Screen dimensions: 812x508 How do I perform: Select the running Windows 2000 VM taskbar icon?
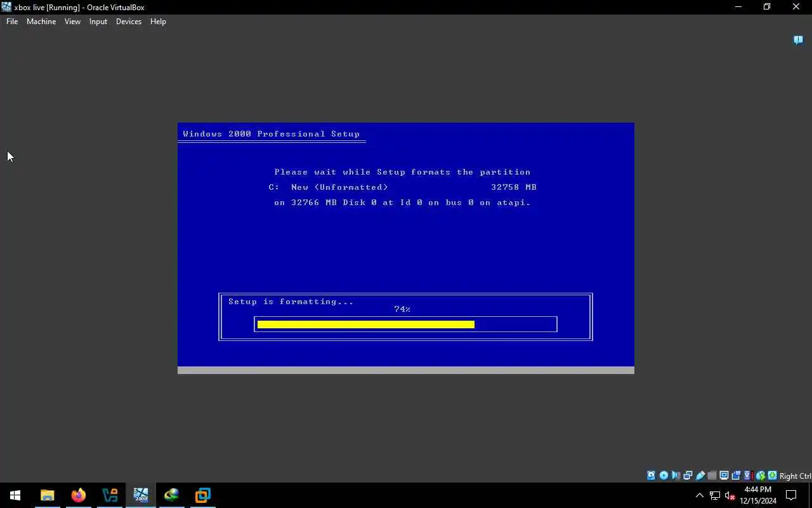(x=140, y=495)
